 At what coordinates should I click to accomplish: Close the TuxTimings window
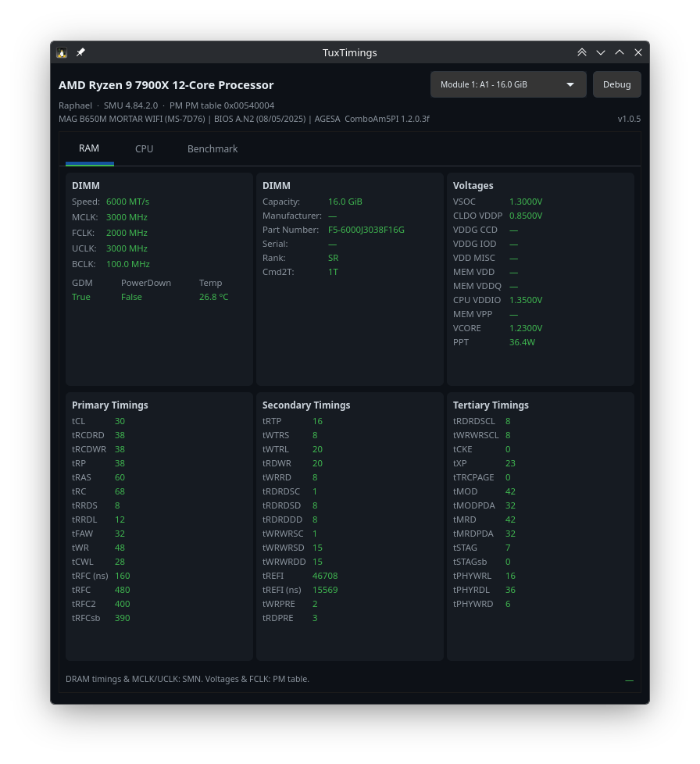click(638, 52)
